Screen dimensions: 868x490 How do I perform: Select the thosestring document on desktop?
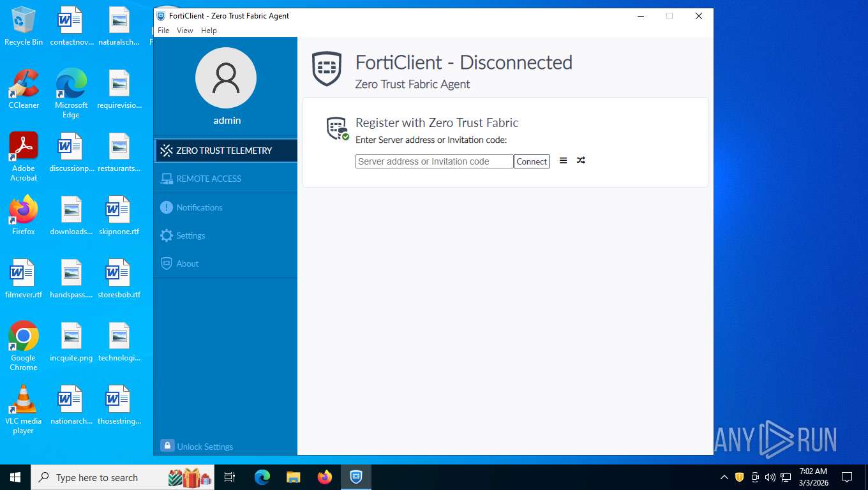119,405
